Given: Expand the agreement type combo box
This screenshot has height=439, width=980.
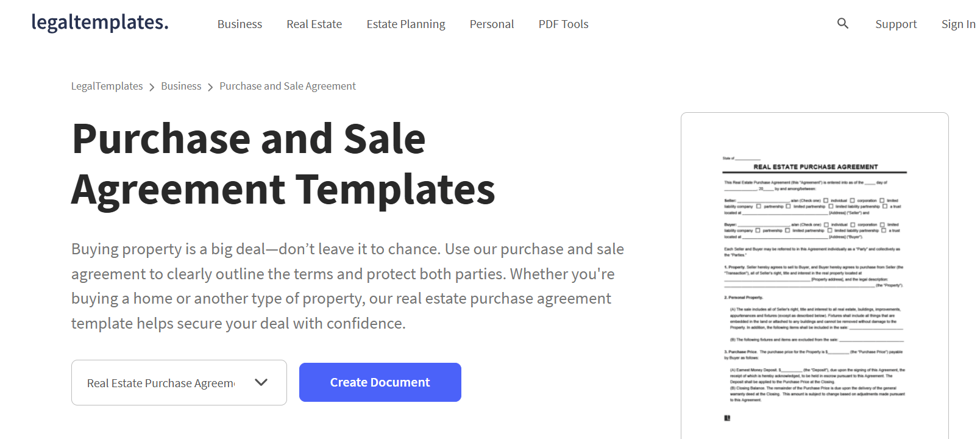Looking at the screenshot, I should tap(179, 382).
